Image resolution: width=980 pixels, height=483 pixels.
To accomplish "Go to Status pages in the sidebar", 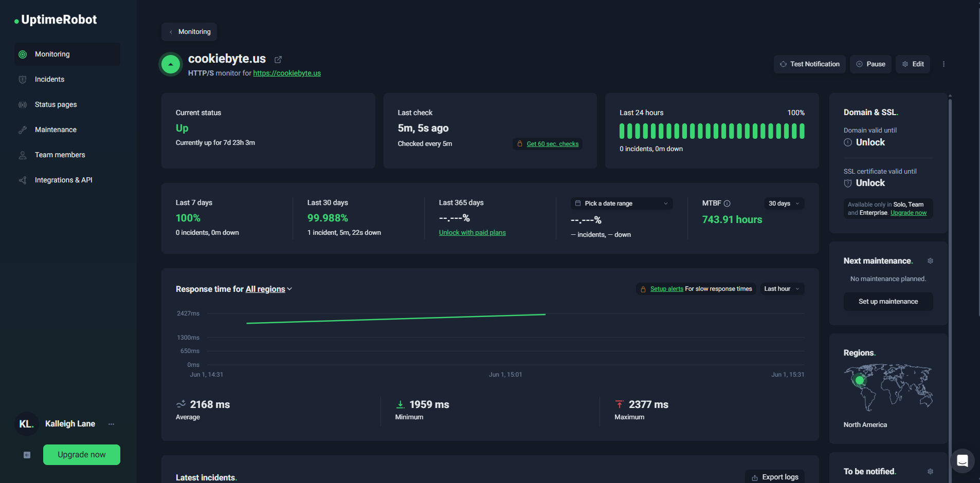I will (67, 105).
